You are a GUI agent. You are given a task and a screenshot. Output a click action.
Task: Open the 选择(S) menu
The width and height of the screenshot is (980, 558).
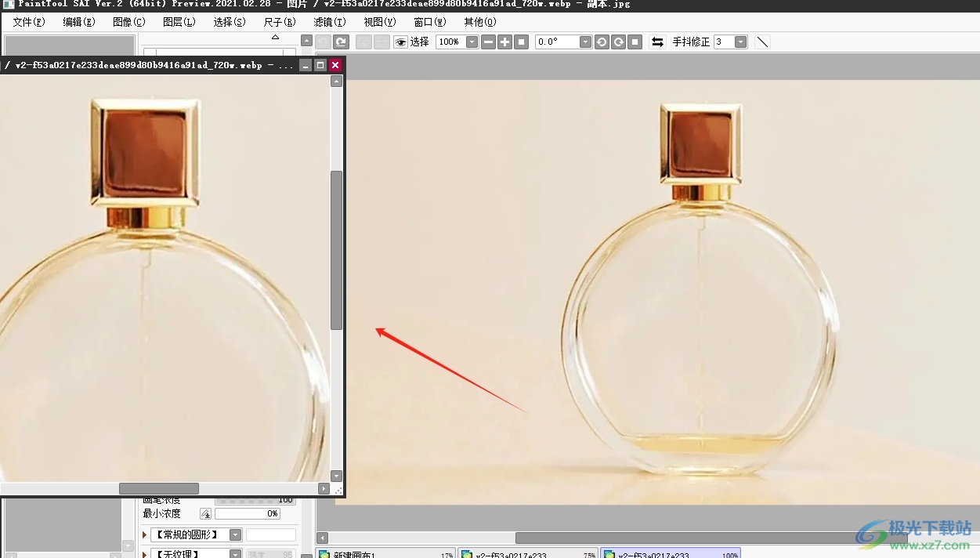point(230,22)
